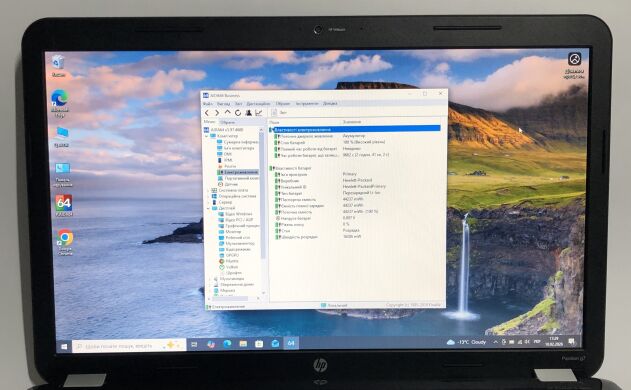Select the Датчик sensor tree item
Image resolution: width=631 pixels, height=390 pixels.
(x=228, y=184)
